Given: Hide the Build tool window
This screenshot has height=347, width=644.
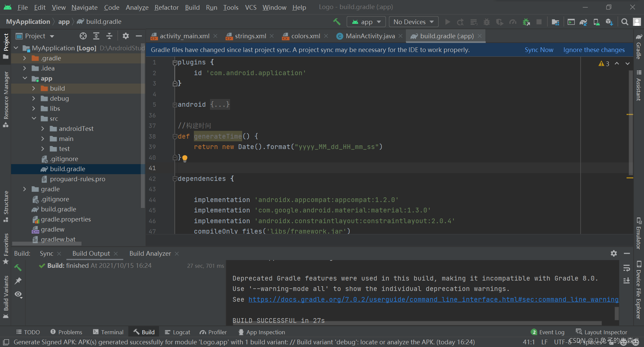Looking at the screenshot, I should [x=627, y=253].
